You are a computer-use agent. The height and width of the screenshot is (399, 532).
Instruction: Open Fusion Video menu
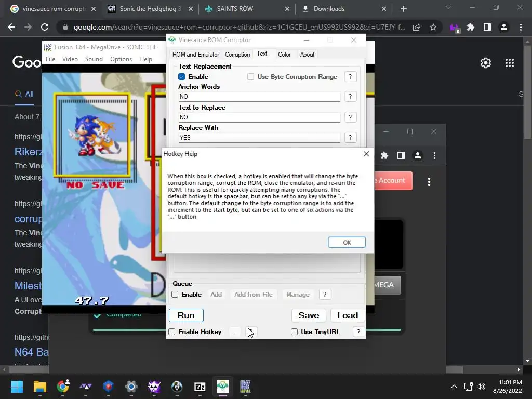pos(70,59)
